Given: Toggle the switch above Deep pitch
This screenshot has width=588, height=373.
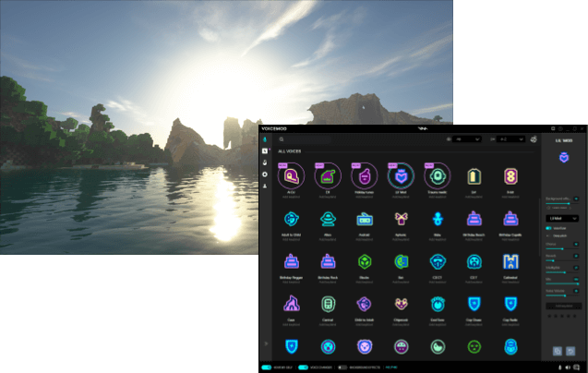Looking at the screenshot, I should [548, 228].
